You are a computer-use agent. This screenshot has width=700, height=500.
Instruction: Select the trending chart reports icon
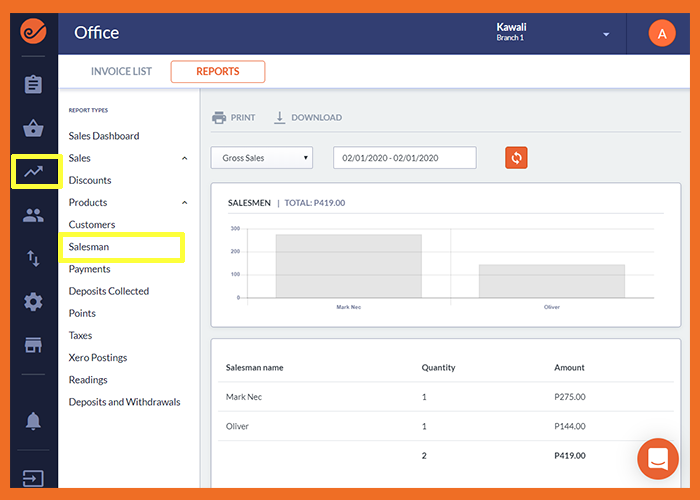pos(34,171)
